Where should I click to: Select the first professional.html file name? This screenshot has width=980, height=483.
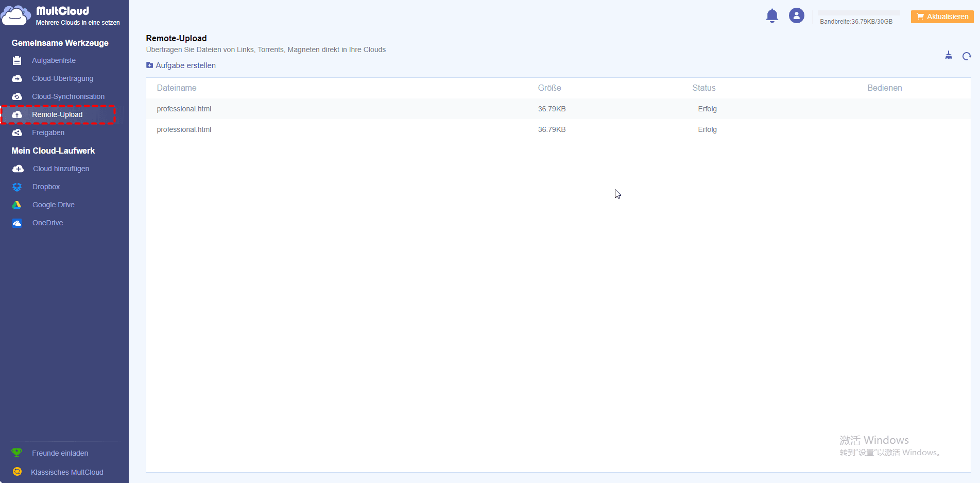(184, 109)
